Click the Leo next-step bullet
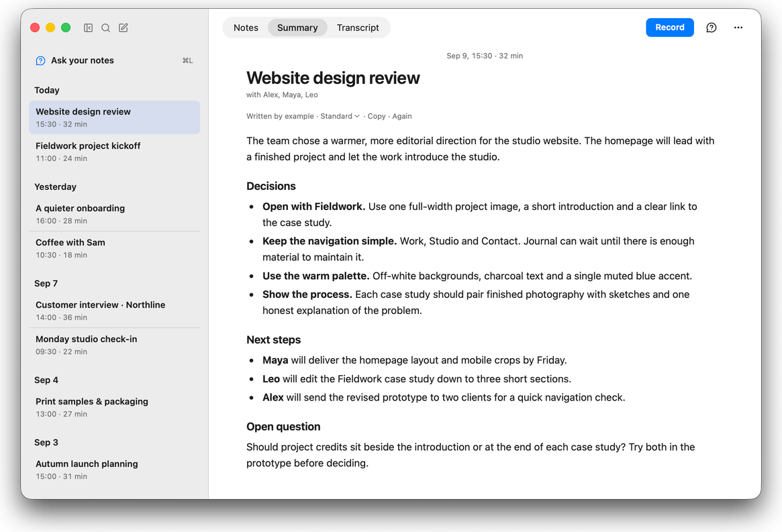This screenshot has height=532, width=782. 416,379
